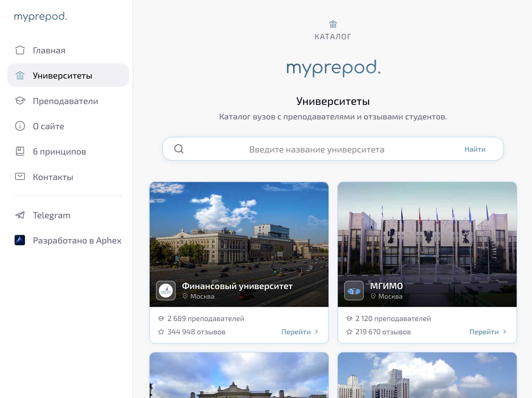Open the Telegram link
Screen dimensions: 532x398
(68, 215)
